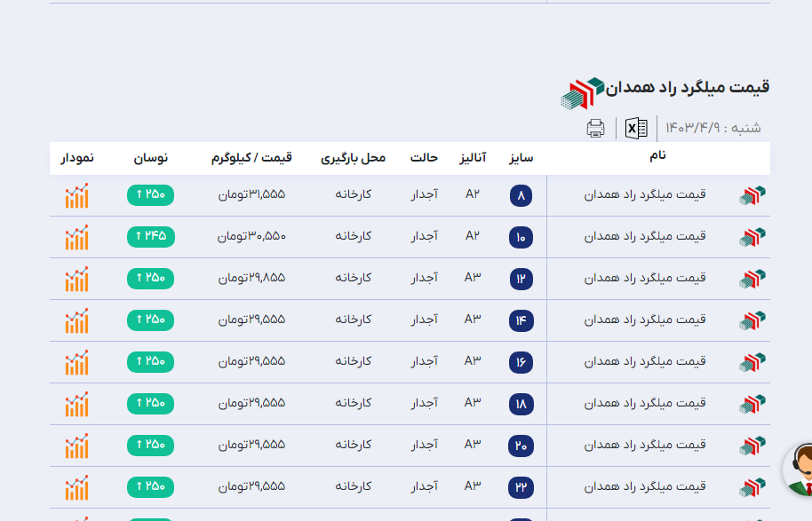Export the table with the Excel icon
The height and width of the screenshot is (521, 812).
point(636,129)
